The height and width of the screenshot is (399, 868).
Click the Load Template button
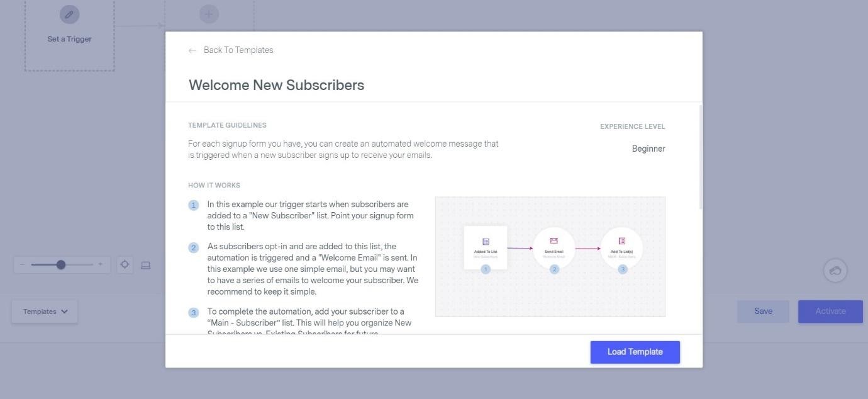tap(635, 352)
